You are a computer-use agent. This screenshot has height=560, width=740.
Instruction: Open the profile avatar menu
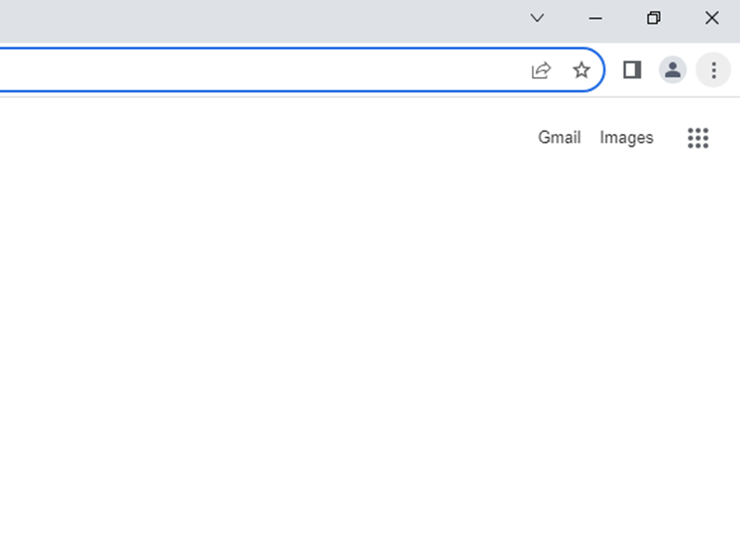(x=673, y=71)
